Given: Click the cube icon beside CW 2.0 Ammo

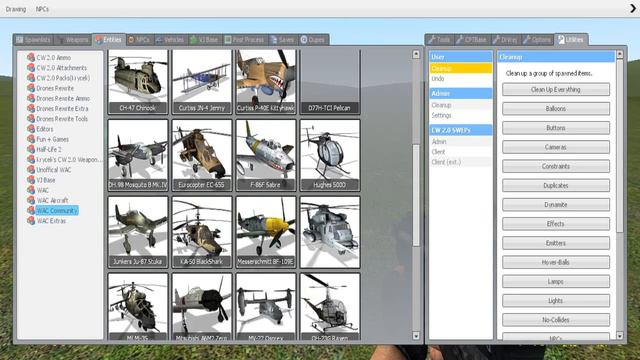Looking at the screenshot, I should [x=31, y=57].
